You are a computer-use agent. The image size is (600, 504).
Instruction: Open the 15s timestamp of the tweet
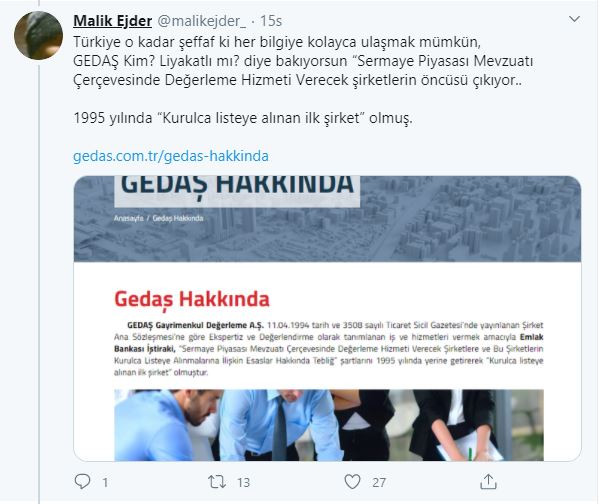[x=271, y=21]
